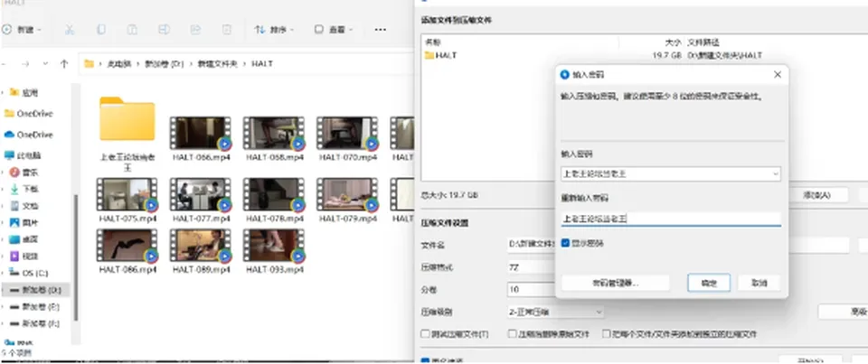
Task: Open the recent locations chevron beside forward arrow
Action: pyautogui.click(x=45, y=63)
